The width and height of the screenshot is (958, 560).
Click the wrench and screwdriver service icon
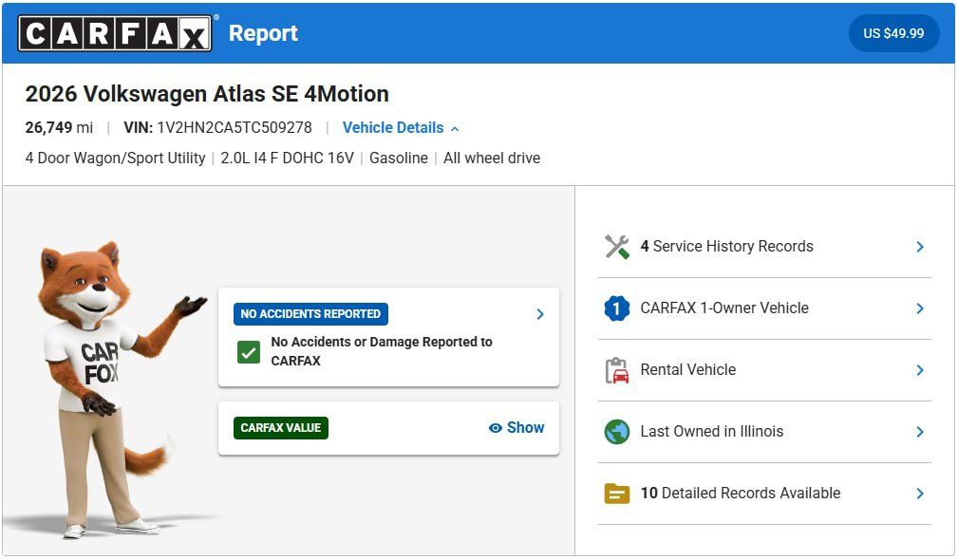tap(616, 247)
